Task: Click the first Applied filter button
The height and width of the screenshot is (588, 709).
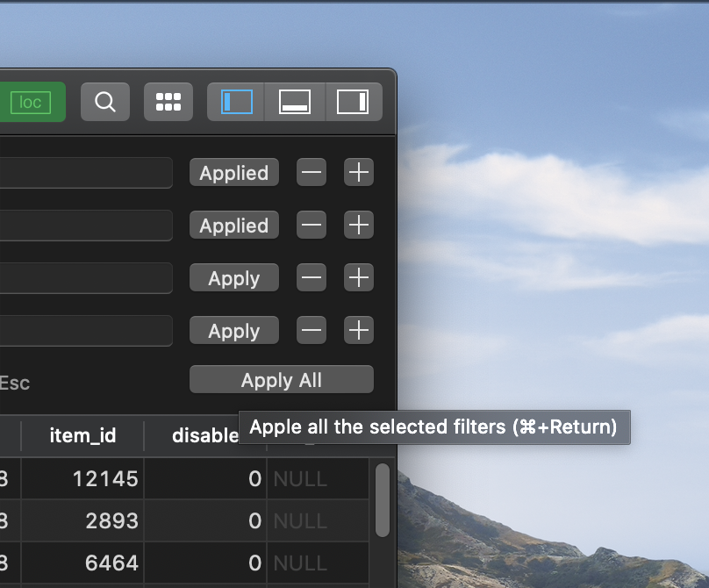Action: click(233, 172)
